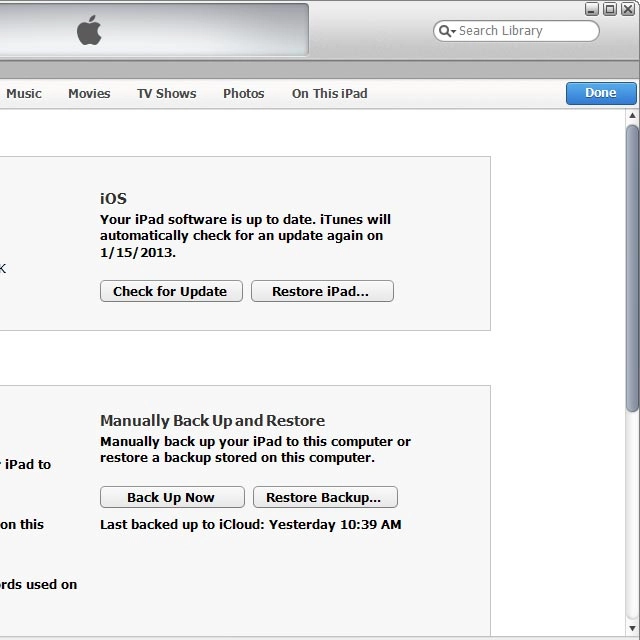Click the Restore Backup... button
This screenshot has height=640, width=640.
pos(324,497)
